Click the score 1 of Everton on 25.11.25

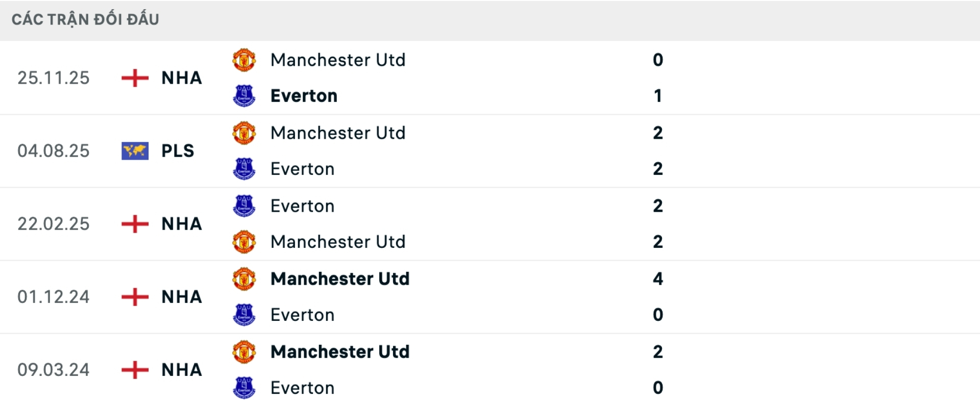[658, 95]
